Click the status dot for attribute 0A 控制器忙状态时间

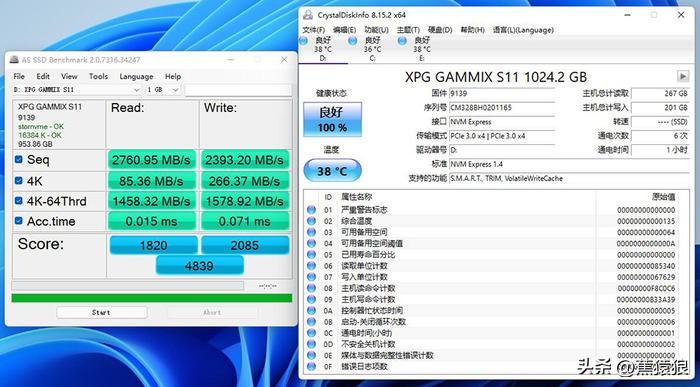(x=311, y=310)
